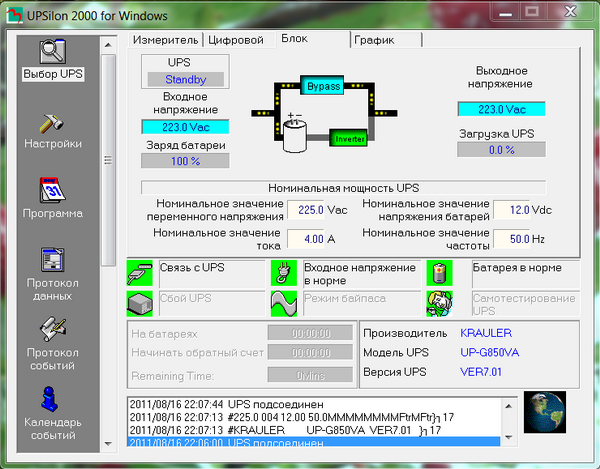Click the Bypass block in diagram
Viewport: 600px width, 469px height.
tap(322, 85)
